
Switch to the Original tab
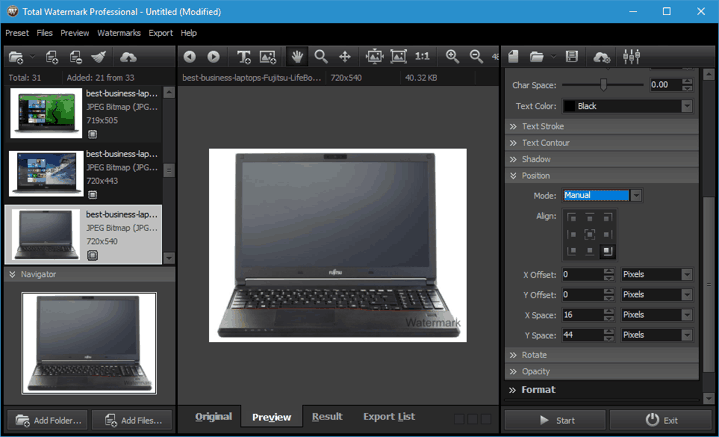(213, 417)
